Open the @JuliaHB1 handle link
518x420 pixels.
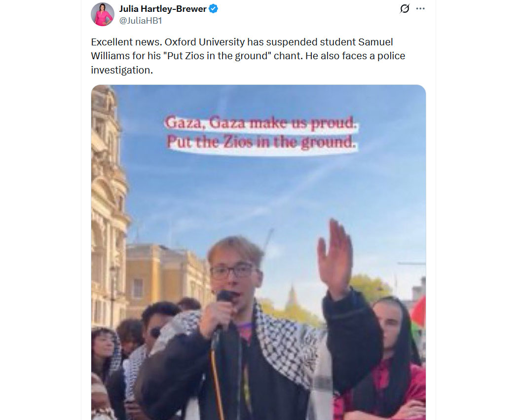pos(141,21)
